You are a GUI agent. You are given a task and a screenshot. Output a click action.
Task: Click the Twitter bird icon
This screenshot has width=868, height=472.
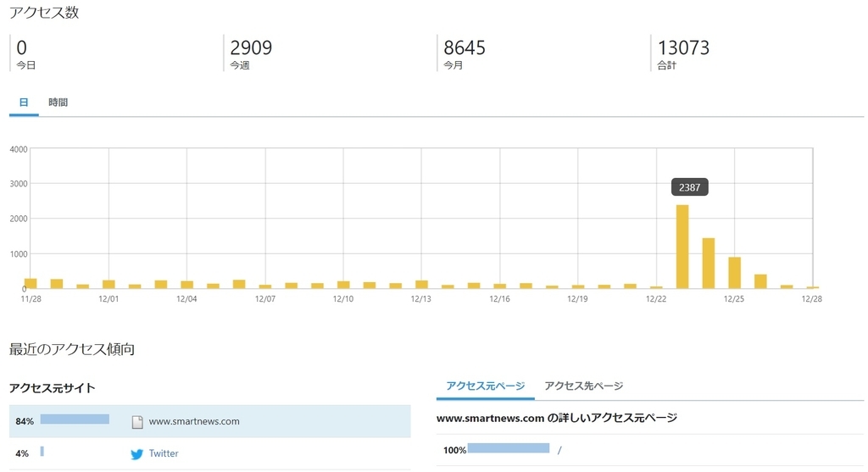136,454
